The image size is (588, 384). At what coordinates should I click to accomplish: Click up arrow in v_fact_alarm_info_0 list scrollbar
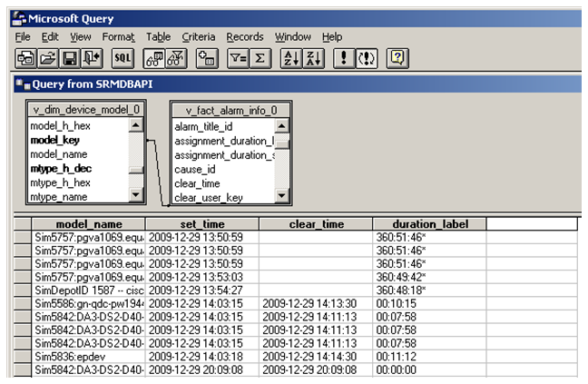coord(281,126)
